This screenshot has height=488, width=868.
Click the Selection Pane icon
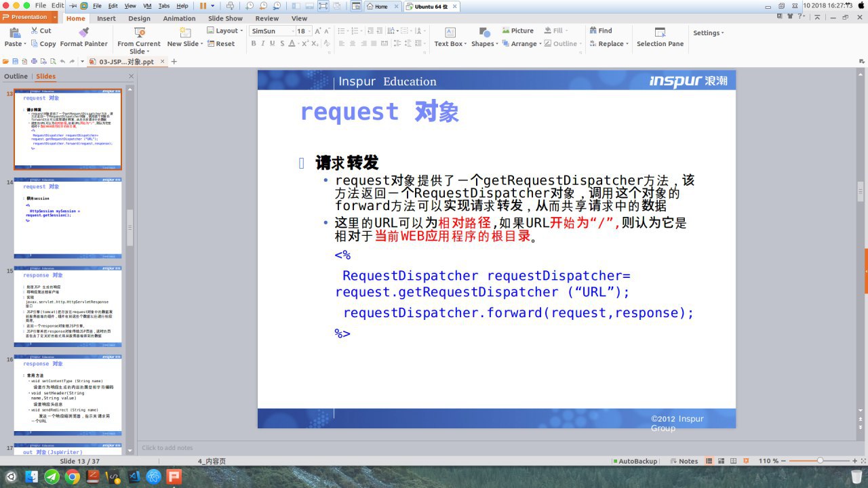[x=660, y=33]
